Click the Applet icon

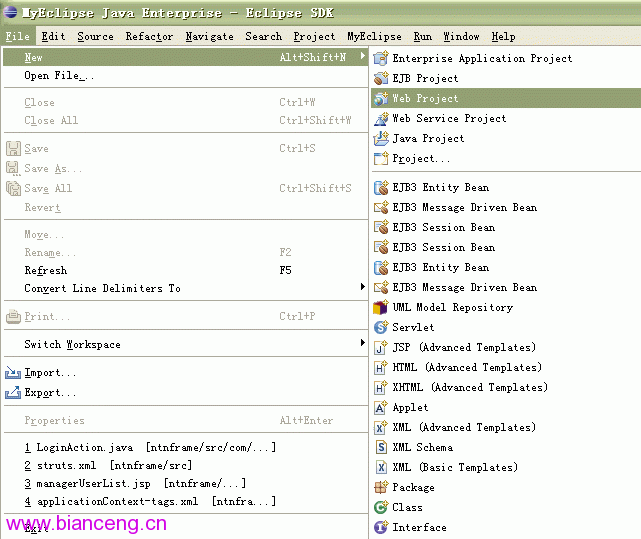tap(381, 407)
